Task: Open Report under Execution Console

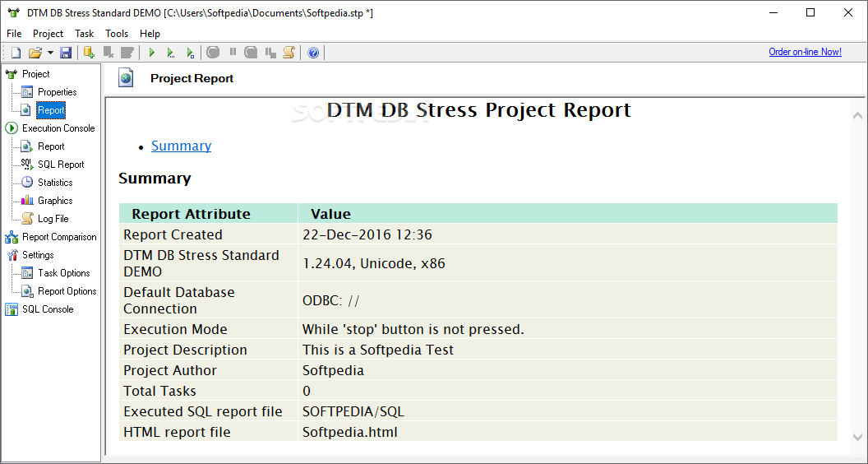Action: click(51, 146)
